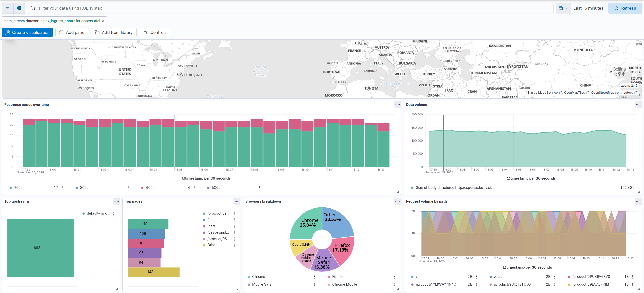Open legend actions for / page

tap(234, 220)
